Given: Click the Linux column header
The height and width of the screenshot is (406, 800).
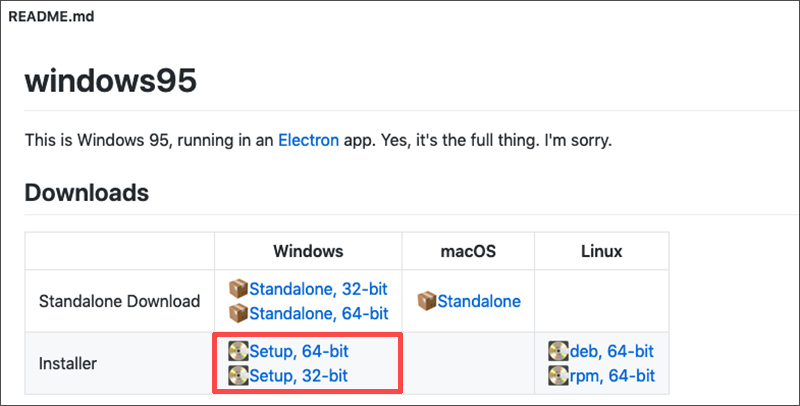Looking at the screenshot, I should coord(602,251).
